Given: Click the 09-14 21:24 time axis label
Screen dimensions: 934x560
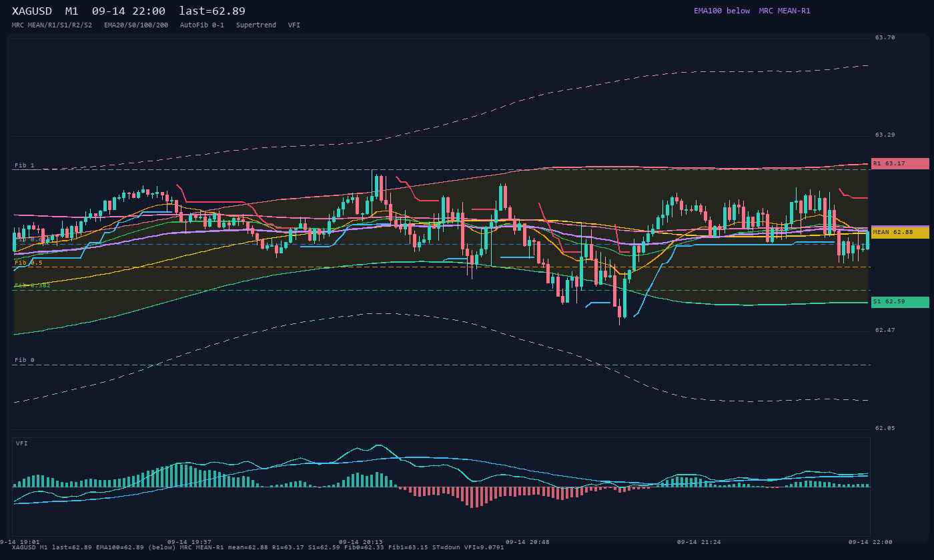Looking at the screenshot, I should pyautogui.click(x=699, y=542).
